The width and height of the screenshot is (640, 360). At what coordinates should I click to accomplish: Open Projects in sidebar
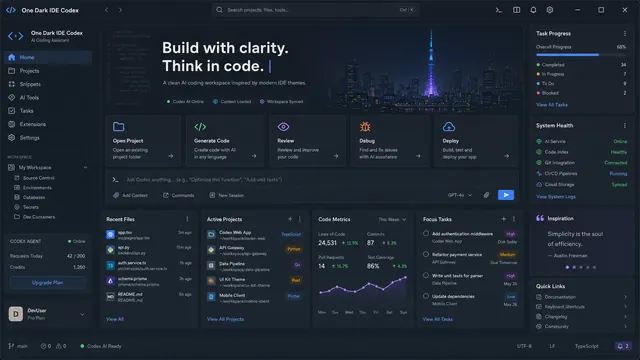48,71
